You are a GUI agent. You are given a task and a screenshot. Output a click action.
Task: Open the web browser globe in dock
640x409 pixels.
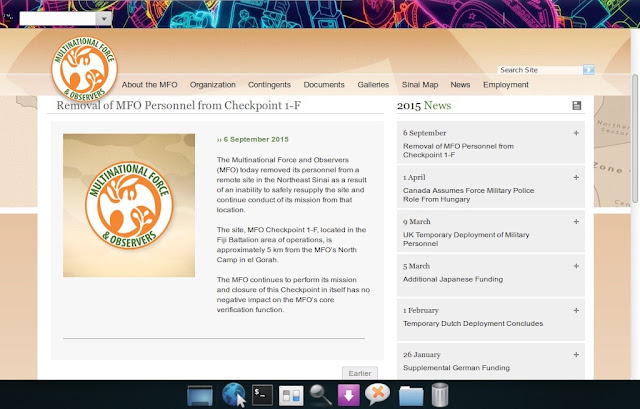pyautogui.click(x=233, y=395)
